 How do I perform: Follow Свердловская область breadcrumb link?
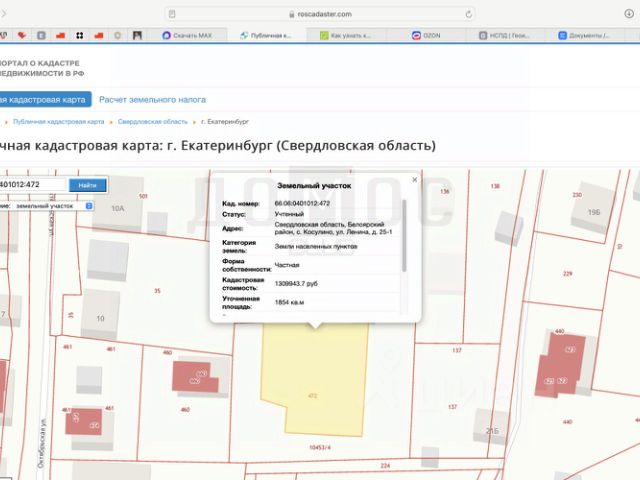153,122
